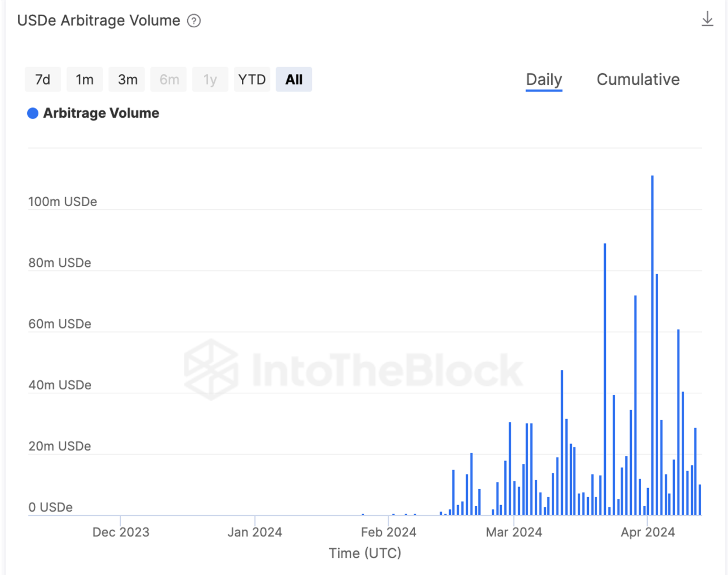
Task: Click the Apr 2024 axis tick label
Action: click(x=647, y=532)
